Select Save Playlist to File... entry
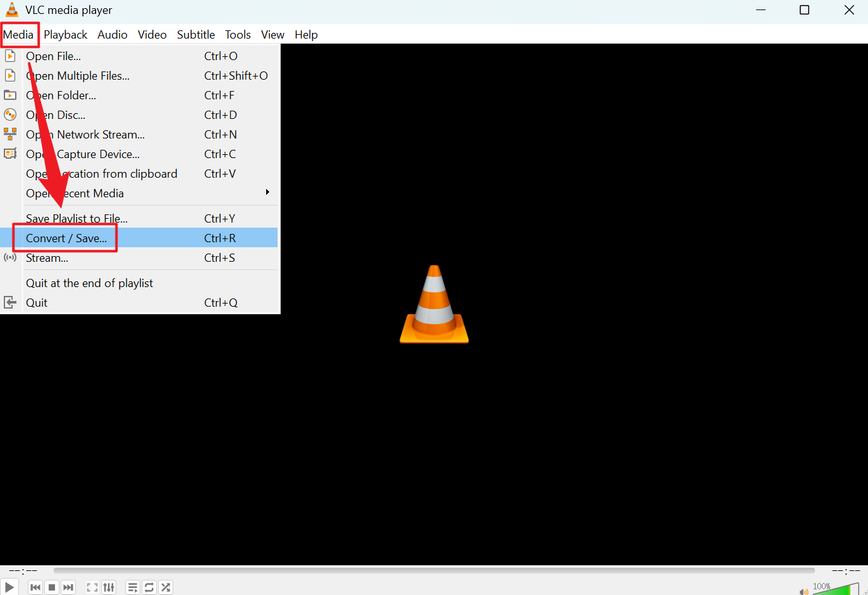The image size is (868, 595). [x=139, y=219]
